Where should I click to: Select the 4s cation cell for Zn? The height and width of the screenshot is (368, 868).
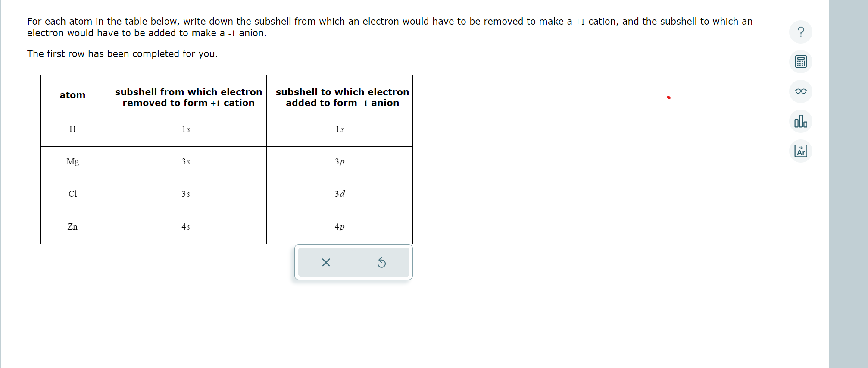(x=186, y=227)
